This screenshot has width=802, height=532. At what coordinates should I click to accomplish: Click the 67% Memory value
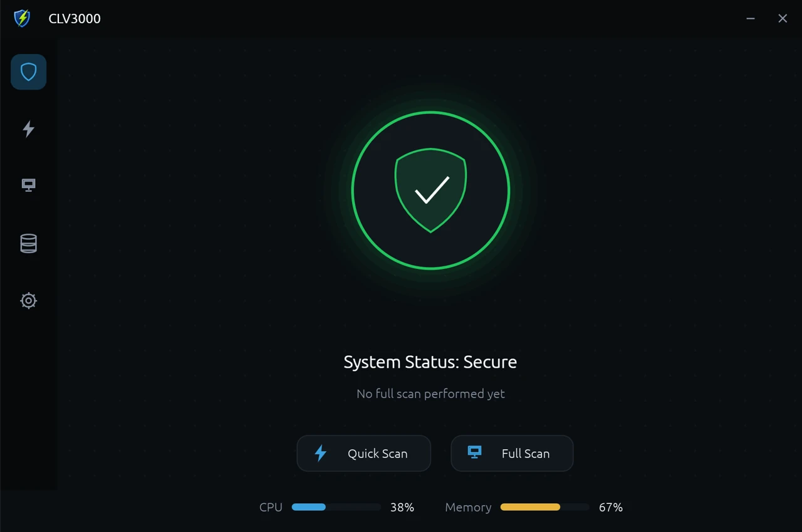[611, 508]
